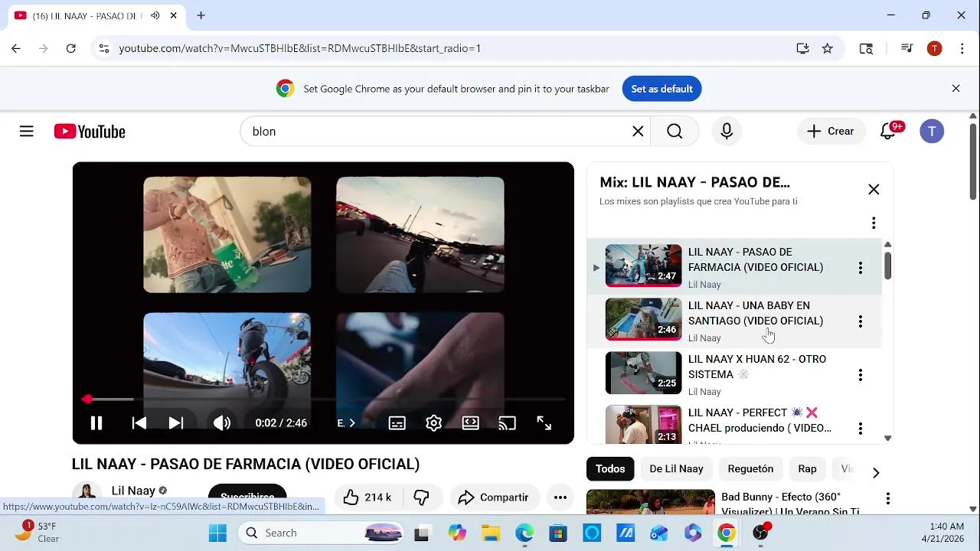Open the Chrome three-dot menu
Image resolution: width=980 pixels, height=551 pixels.
click(x=961, y=48)
